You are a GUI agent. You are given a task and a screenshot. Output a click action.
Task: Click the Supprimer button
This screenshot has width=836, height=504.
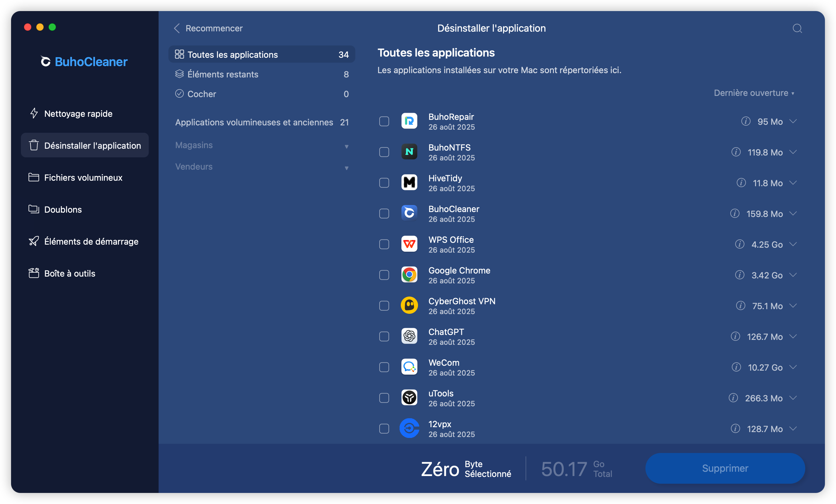coord(725,468)
